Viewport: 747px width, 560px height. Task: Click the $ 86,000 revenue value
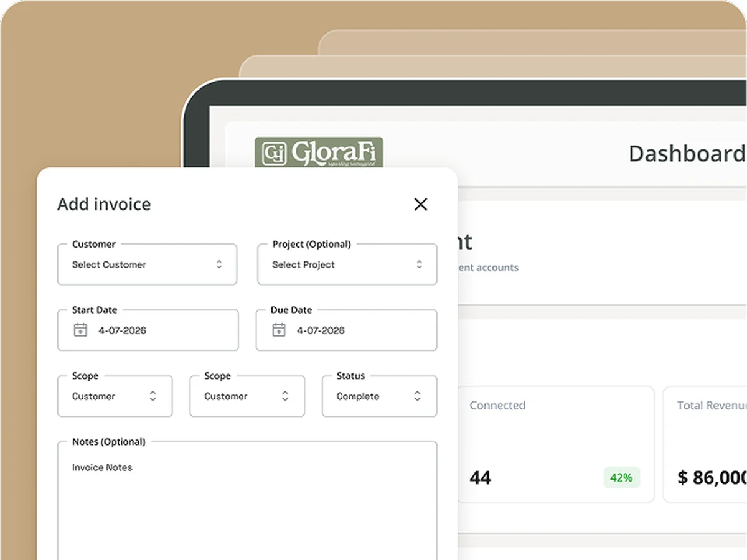coord(712,478)
